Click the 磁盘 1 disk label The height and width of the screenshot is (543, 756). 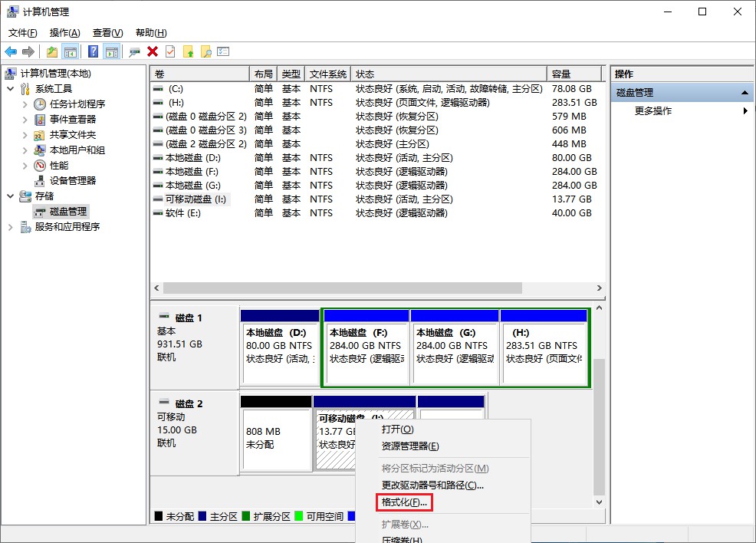click(x=189, y=318)
